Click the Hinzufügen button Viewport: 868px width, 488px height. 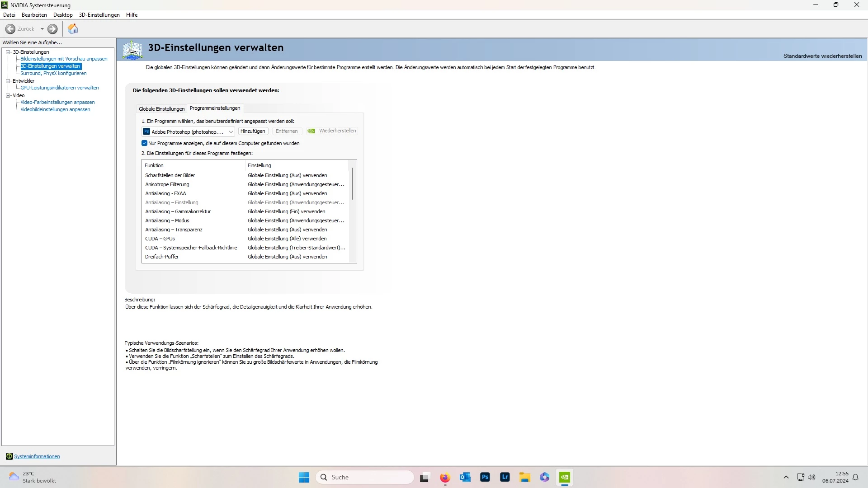click(253, 131)
